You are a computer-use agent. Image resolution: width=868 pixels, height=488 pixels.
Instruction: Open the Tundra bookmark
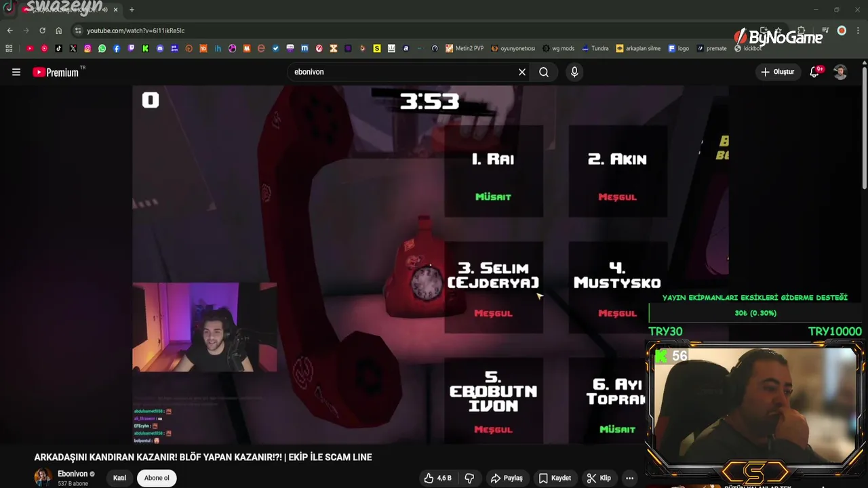tap(595, 49)
